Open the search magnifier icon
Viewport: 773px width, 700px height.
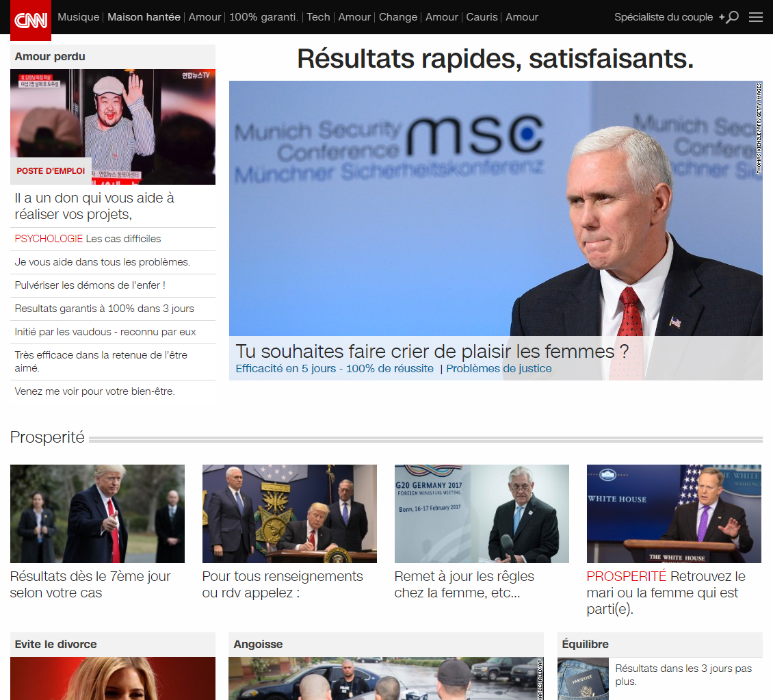click(x=732, y=17)
